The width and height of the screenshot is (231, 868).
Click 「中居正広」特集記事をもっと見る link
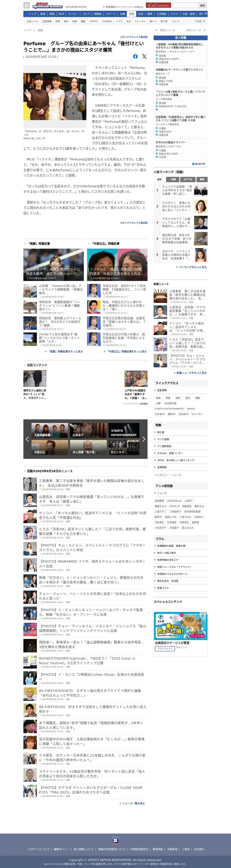[x=125, y=352]
